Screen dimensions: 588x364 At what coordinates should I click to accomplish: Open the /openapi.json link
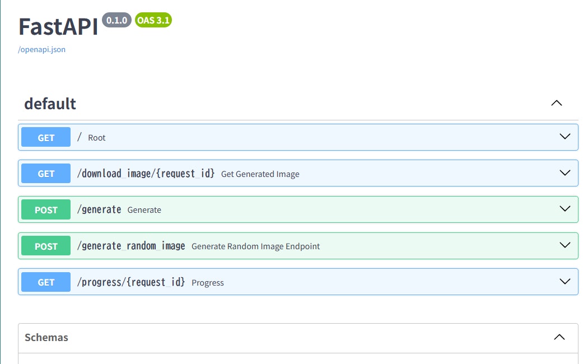click(x=41, y=49)
